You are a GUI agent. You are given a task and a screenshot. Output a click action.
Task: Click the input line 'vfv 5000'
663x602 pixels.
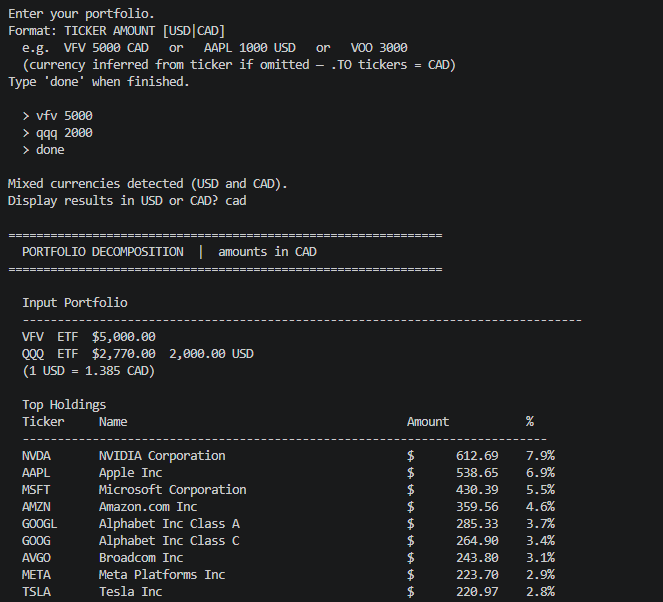64,116
